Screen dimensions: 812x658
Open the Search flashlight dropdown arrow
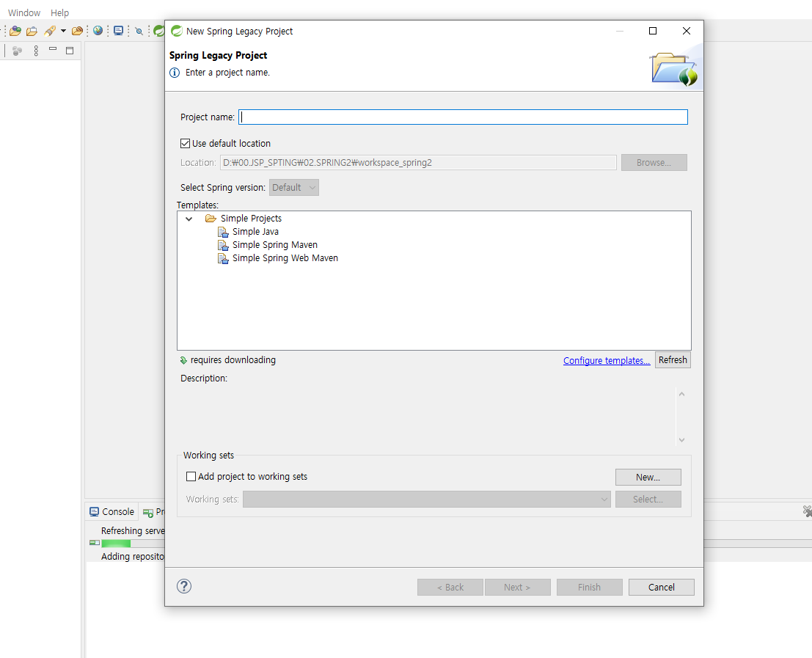tap(63, 31)
